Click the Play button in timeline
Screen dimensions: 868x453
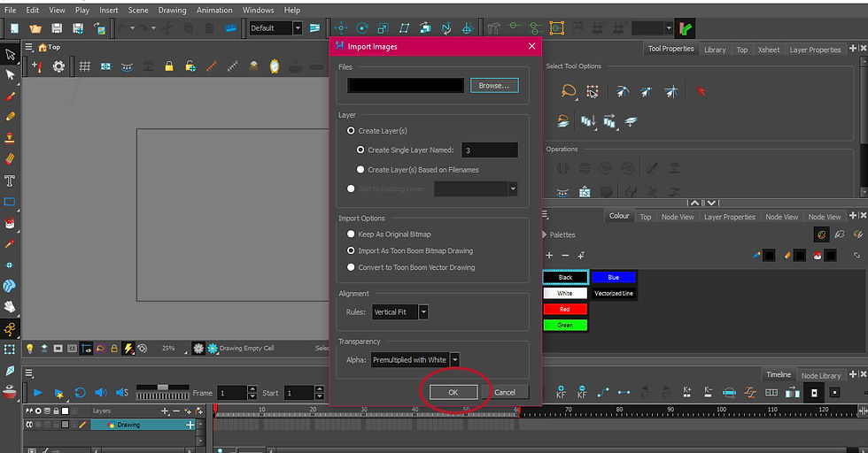pos(37,393)
